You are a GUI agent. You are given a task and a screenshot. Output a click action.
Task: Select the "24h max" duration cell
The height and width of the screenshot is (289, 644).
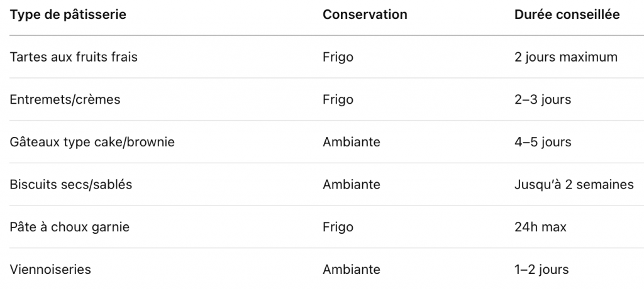pos(540,227)
